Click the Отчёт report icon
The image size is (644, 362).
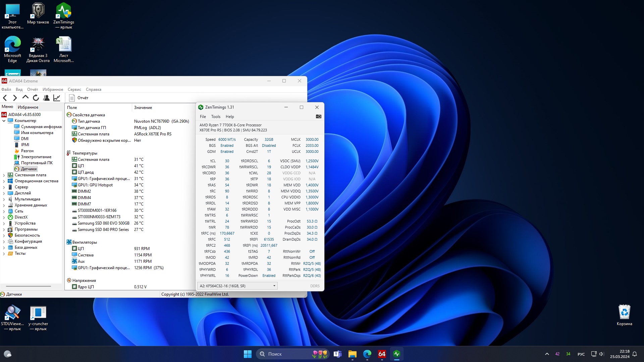[x=72, y=98]
